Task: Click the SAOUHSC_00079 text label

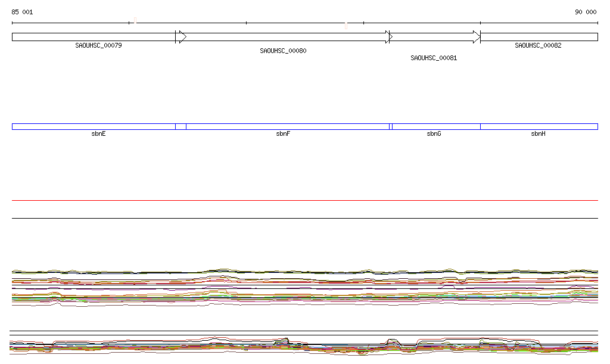Action: click(98, 45)
